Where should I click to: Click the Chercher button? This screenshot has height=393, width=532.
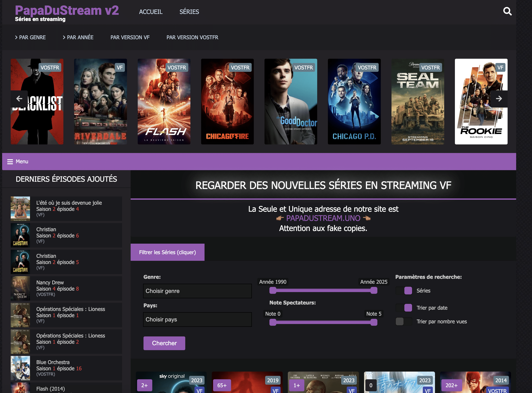point(164,343)
